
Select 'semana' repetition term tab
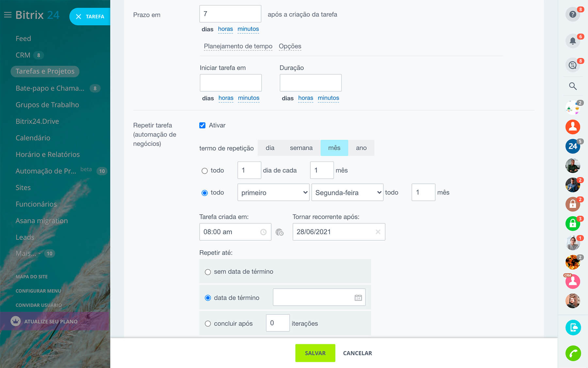tap(301, 148)
